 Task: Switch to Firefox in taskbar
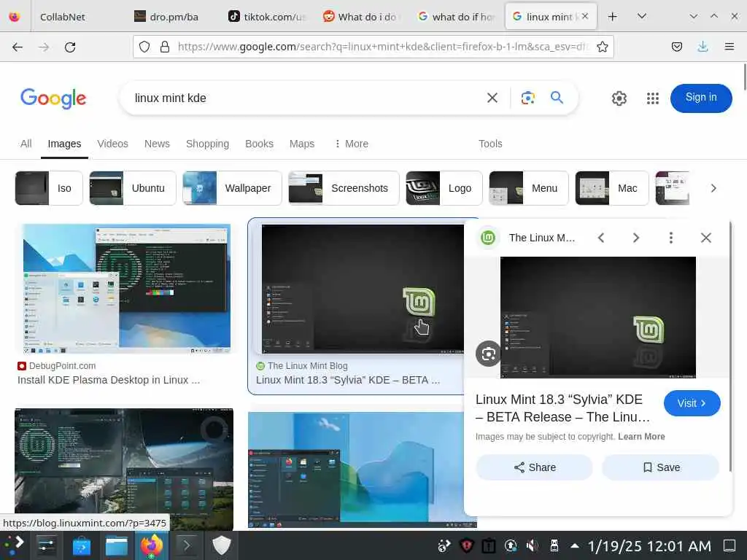point(152,545)
